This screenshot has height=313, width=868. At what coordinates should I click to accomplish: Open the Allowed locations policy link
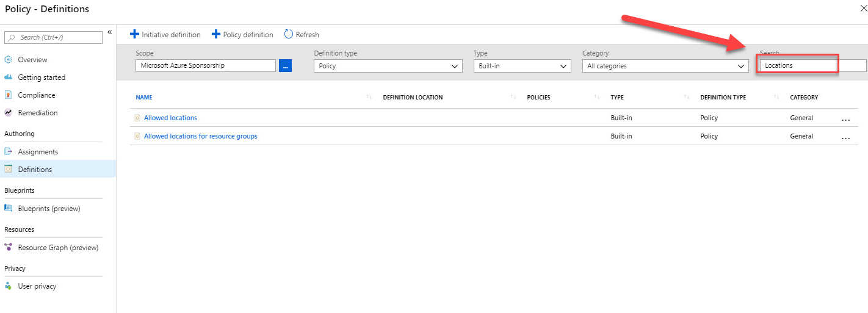(170, 118)
